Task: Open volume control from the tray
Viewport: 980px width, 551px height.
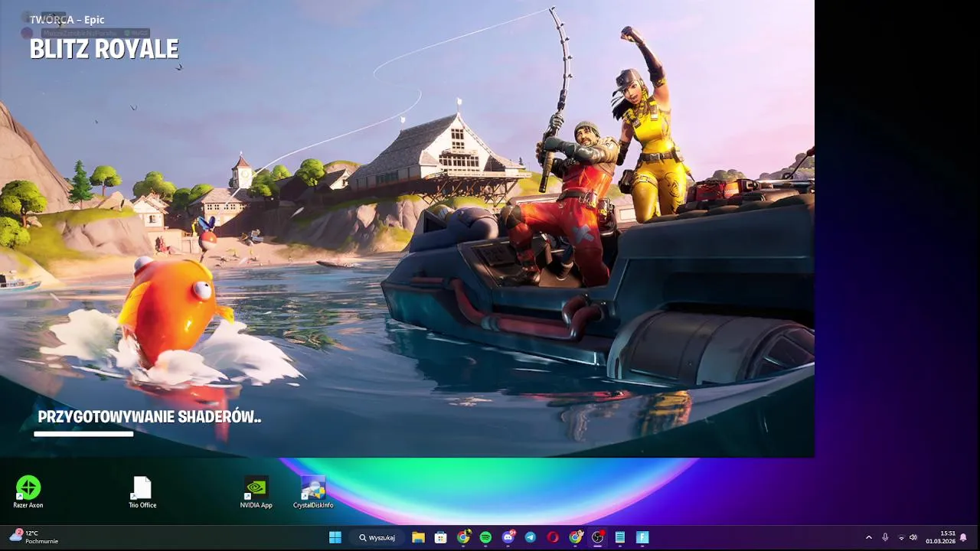Action: 913,537
